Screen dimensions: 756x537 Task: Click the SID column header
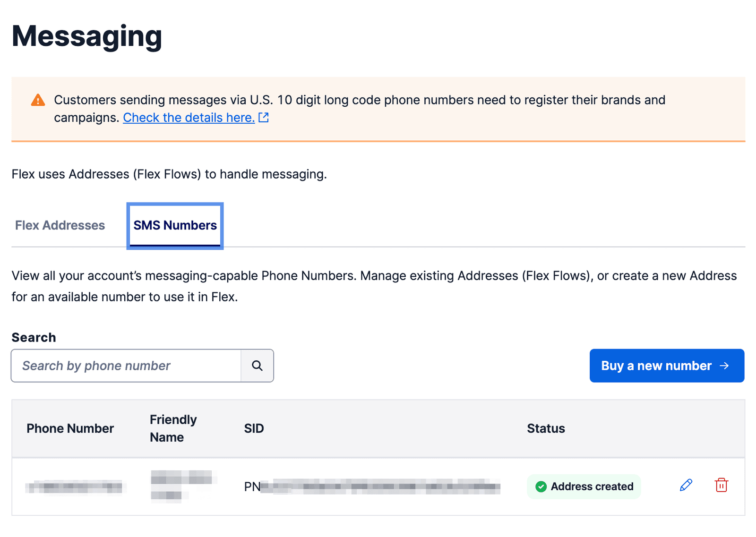(254, 428)
